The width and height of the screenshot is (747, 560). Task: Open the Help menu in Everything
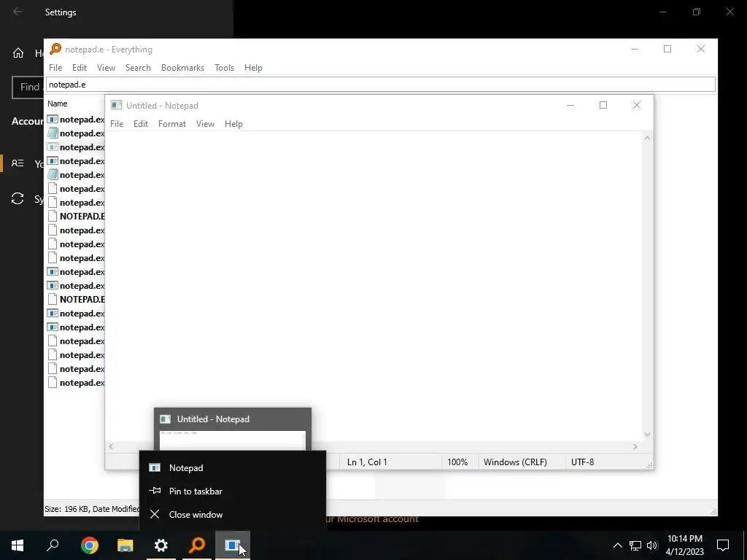click(253, 68)
